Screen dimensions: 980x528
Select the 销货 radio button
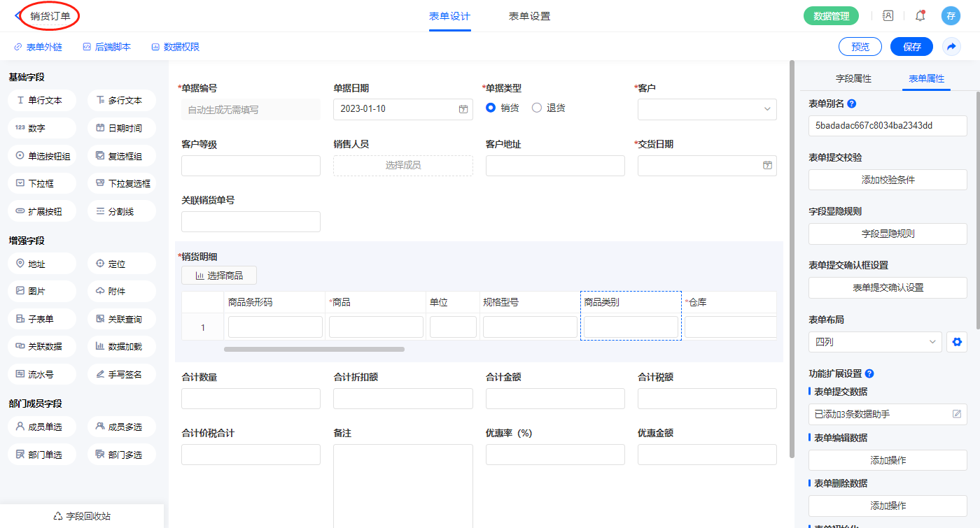pyautogui.click(x=491, y=108)
